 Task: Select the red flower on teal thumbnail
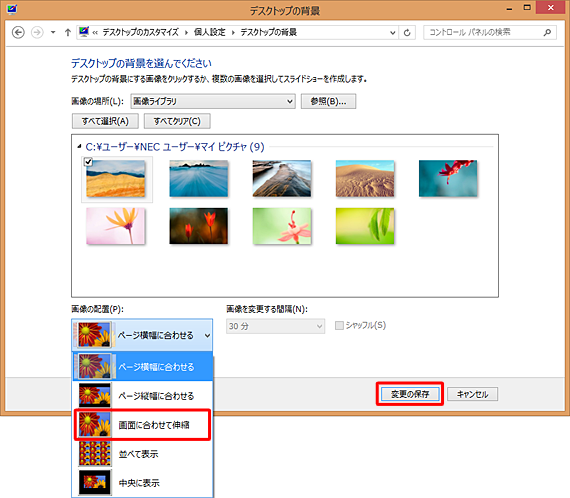point(448,178)
